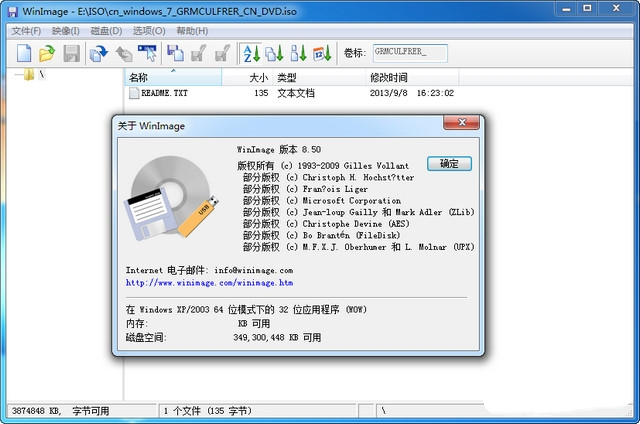This screenshot has height=424, width=640.
Task: Sort by the 大小 column header
Action: [247, 77]
